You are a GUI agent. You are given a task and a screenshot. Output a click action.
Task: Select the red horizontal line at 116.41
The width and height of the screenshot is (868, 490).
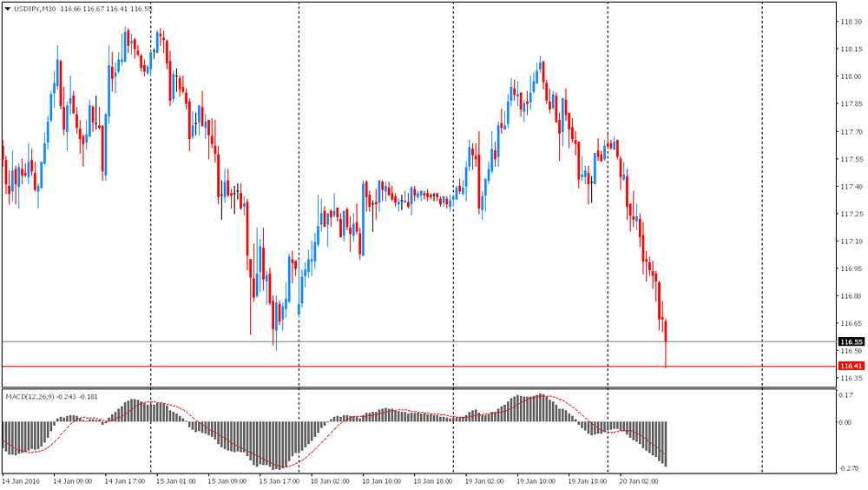coord(419,367)
